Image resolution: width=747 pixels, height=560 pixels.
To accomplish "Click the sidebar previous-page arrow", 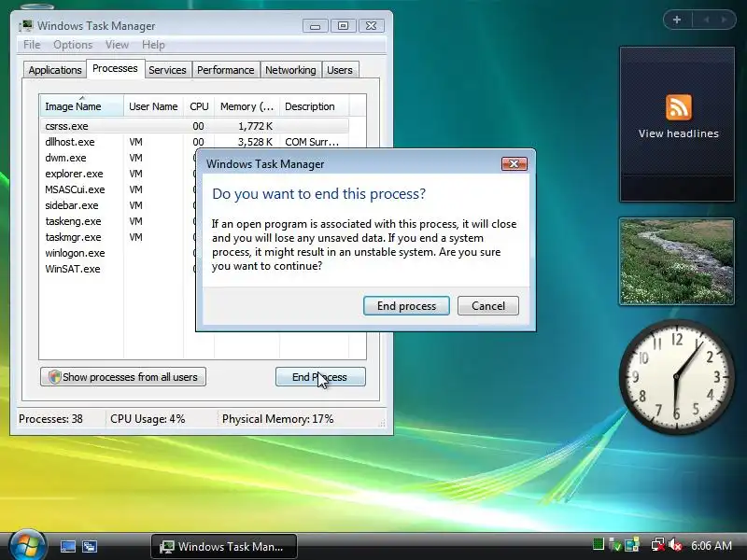I will tap(706, 20).
